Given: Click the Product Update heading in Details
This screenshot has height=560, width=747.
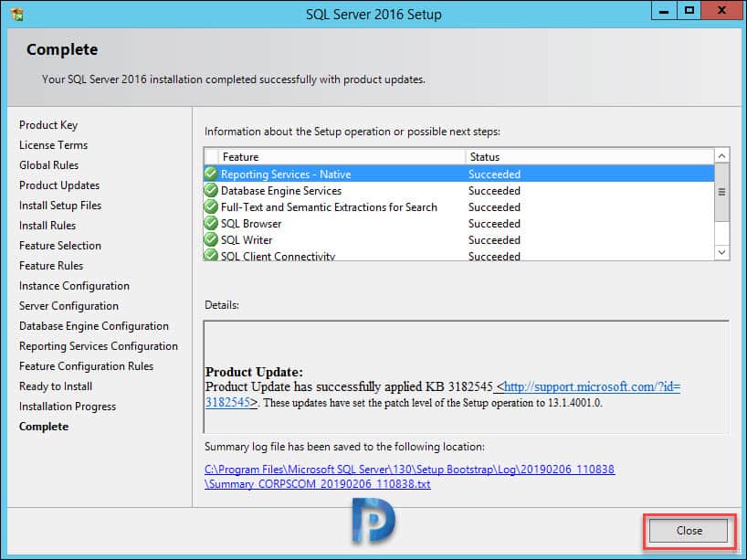Looking at the screenshot, I should (x=254, y=372).
